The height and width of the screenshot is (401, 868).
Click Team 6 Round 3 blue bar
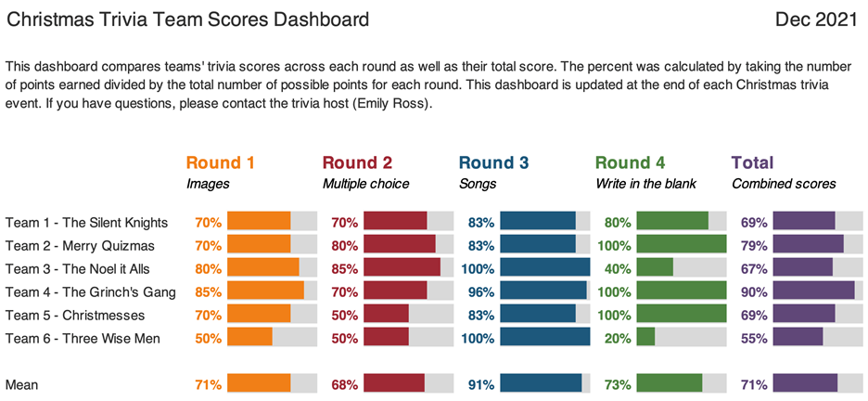pos(544,338)
